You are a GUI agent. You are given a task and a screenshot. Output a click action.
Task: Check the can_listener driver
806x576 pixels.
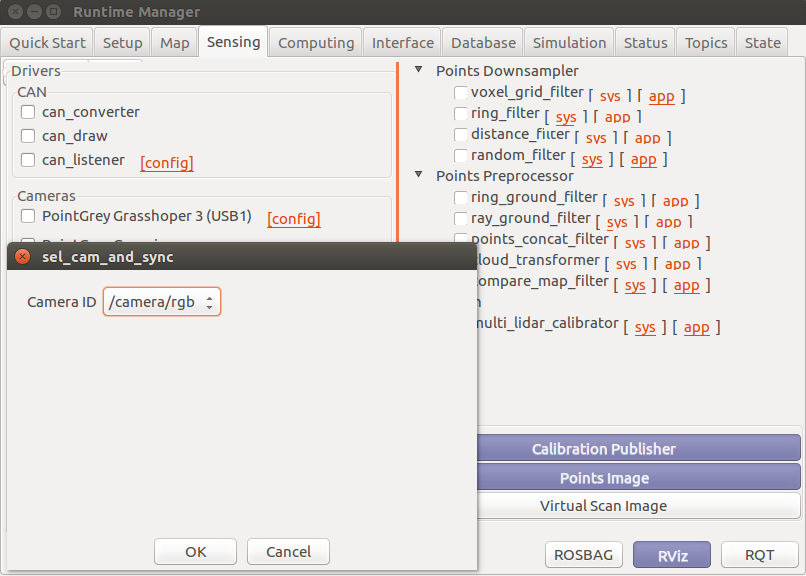[28, 160]
